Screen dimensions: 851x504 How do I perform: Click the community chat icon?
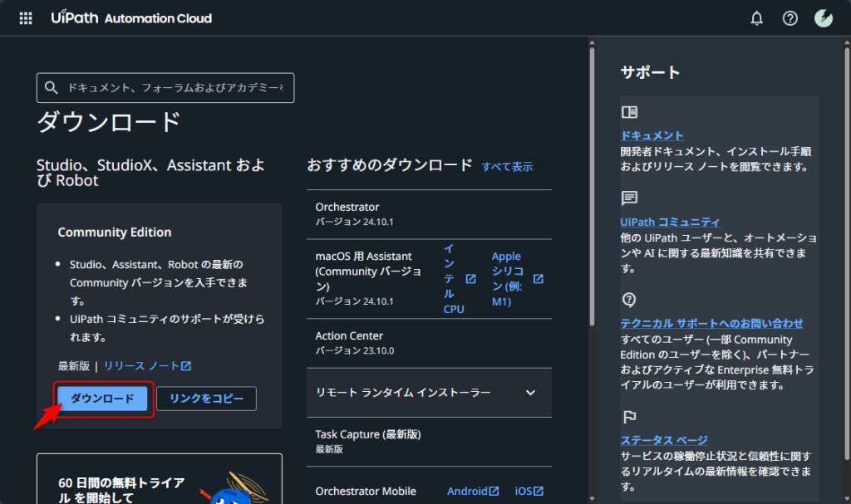point(629,198)
